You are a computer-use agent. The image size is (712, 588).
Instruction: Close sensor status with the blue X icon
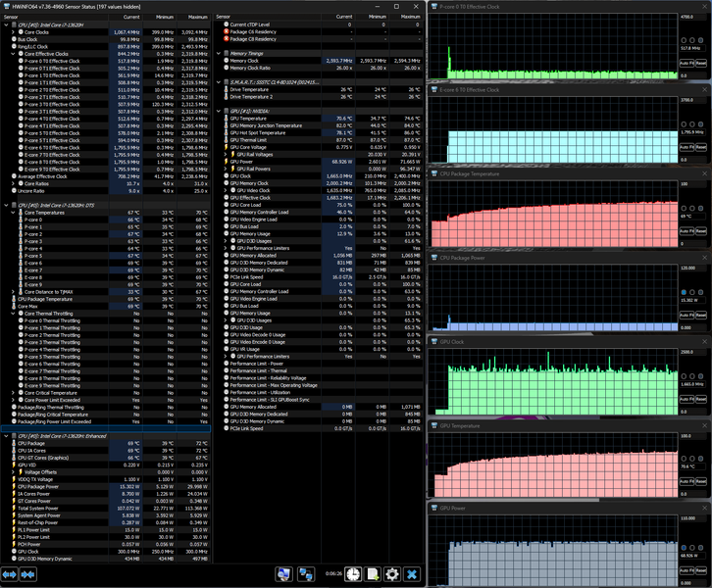click(412, 573)
